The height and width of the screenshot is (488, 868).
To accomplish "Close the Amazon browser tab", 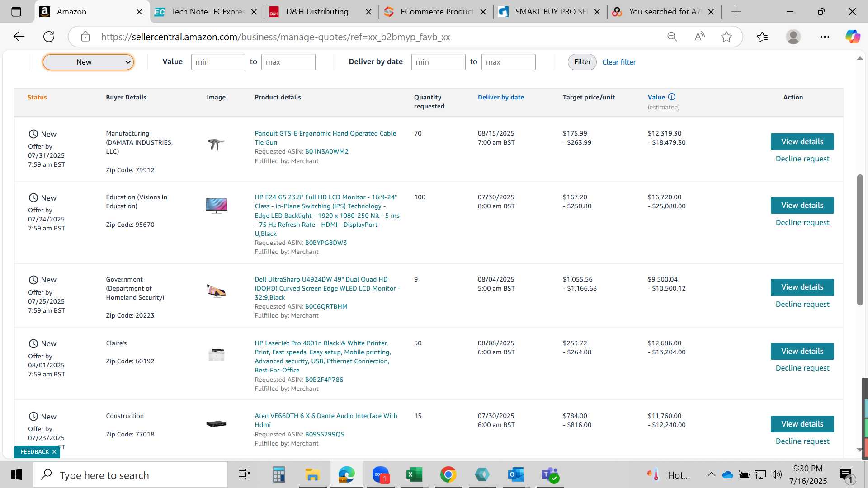I will 140,12.
